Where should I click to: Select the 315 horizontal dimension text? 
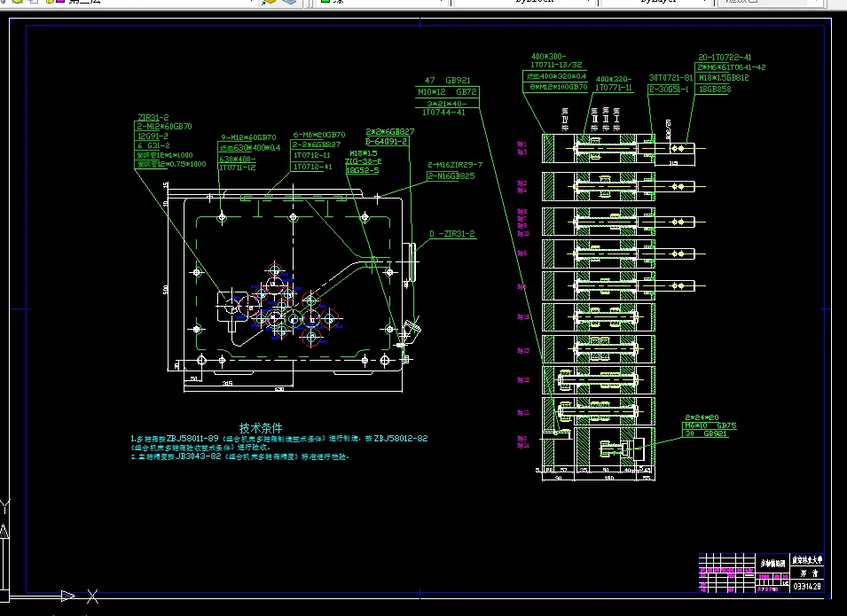227,383
